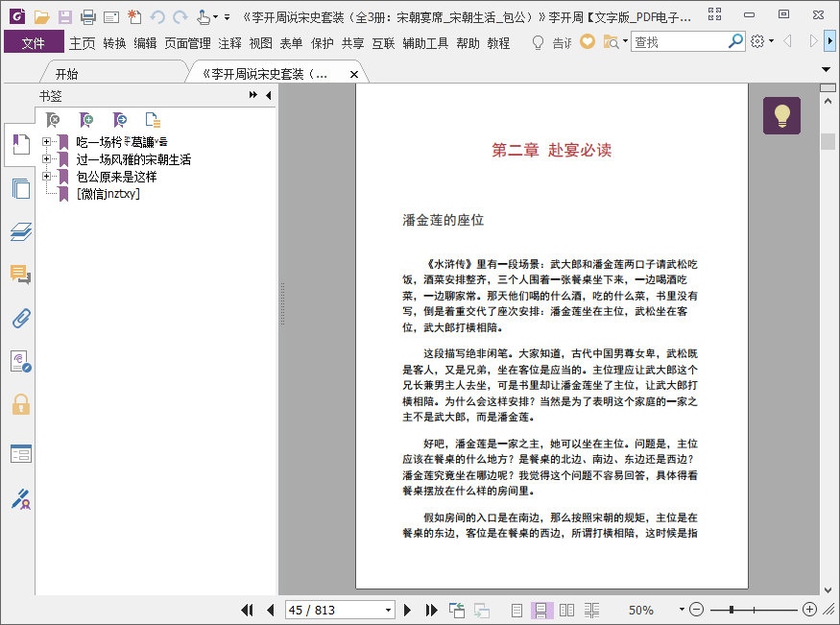Screen dimensions: 840x625
Task: Open the Pages thumbnail panel icon
Action: 21,188
